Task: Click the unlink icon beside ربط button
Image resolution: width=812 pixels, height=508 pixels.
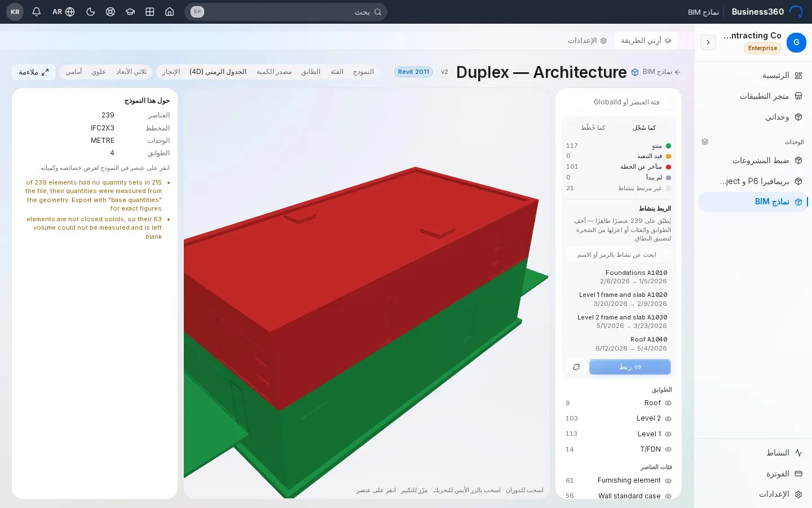Action: click(x=576, y=367)
